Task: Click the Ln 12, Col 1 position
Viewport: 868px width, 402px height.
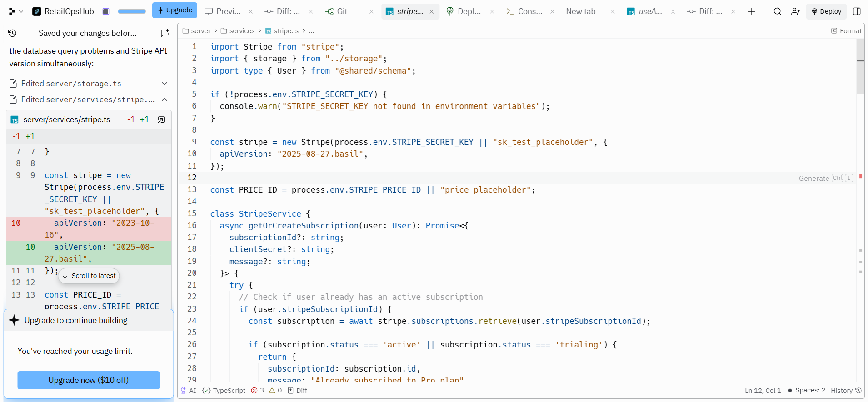Action: tap(763, 391)
